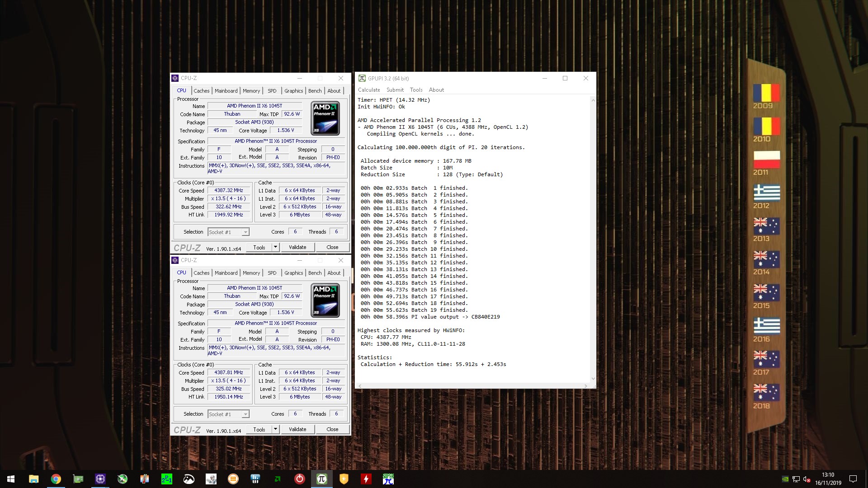Click AMD Phenom II logo in top CPU-Z
868x488 pixels.
[325, 118]
